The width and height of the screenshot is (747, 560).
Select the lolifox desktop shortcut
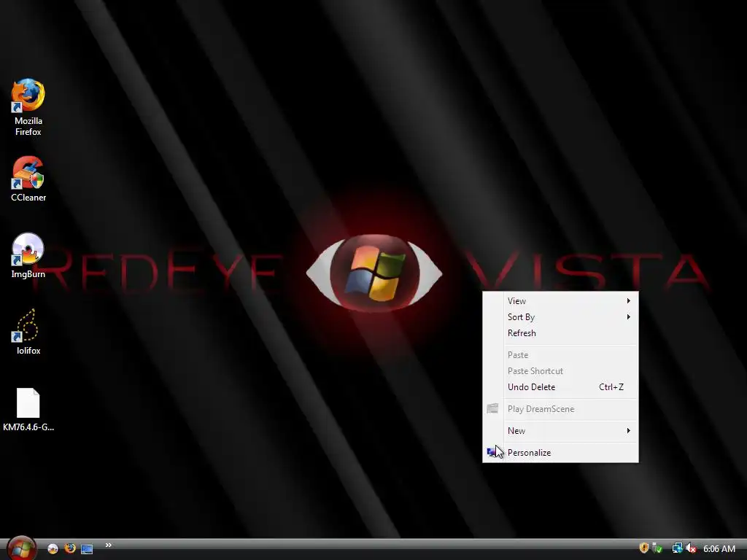click(x=28, y=332)
